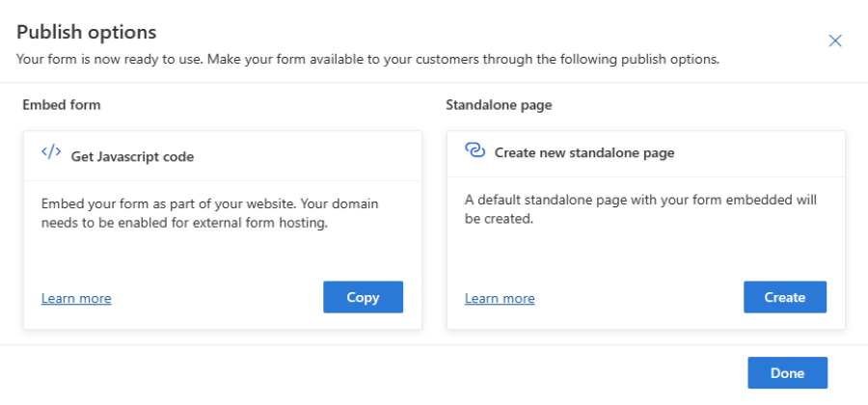Click empty space between Learn more and Create
868x405 pixels.
[638, 298]
